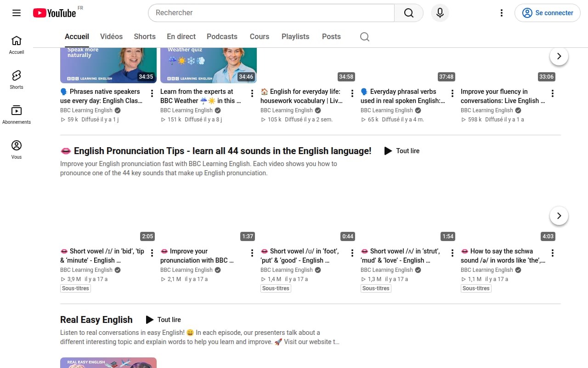Screen dimensions: 588x368
Task: Click Sous-titres badge under 'Short vowel /ʊ/'
Action: click(276, 288)
